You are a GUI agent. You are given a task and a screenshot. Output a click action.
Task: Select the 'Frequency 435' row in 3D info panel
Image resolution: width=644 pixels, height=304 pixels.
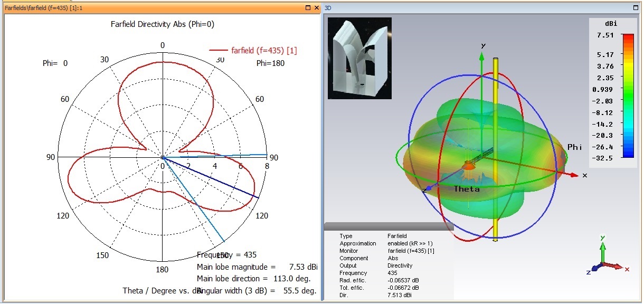[x=369, y=273]
